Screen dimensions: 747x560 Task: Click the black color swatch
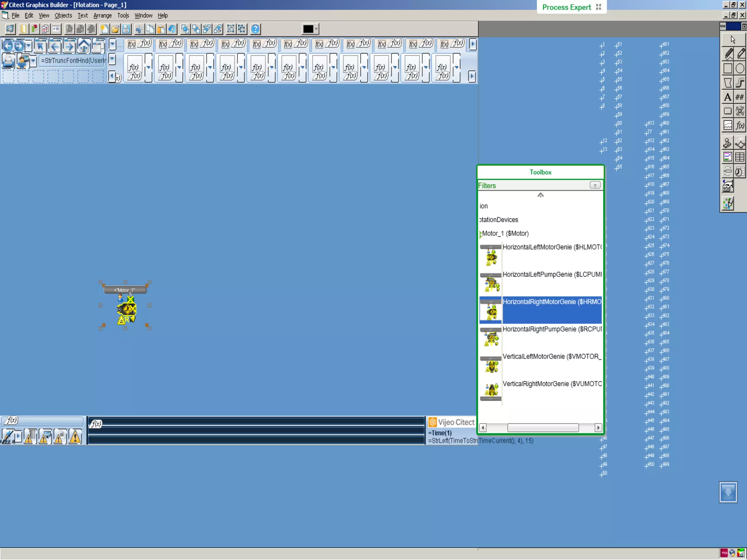click(x=308, y=29)
